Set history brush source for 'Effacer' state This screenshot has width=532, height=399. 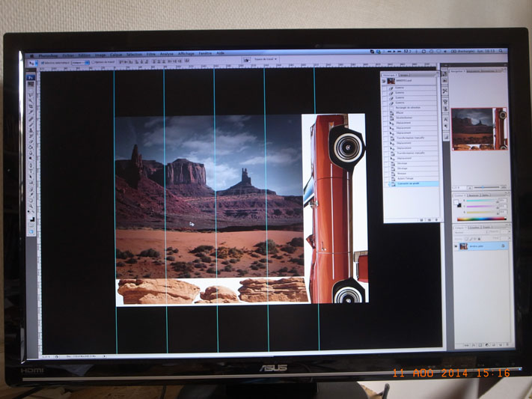click(x=385, y=113)
